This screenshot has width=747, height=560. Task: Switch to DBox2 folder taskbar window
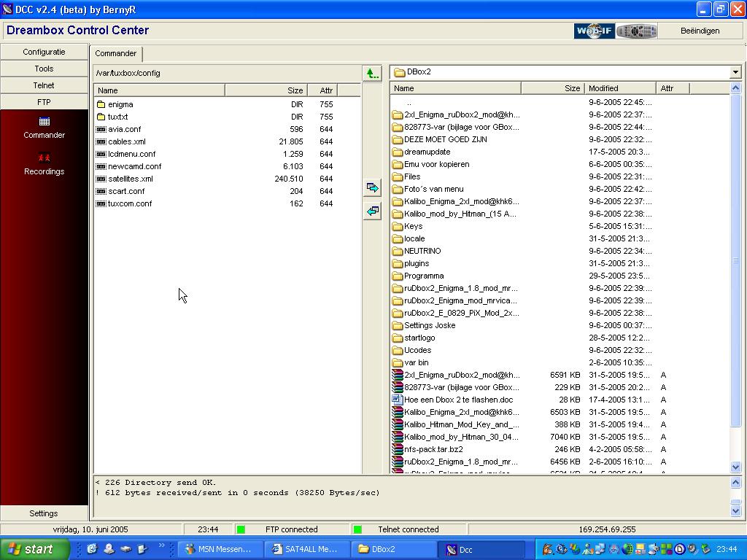click(393, 550)
